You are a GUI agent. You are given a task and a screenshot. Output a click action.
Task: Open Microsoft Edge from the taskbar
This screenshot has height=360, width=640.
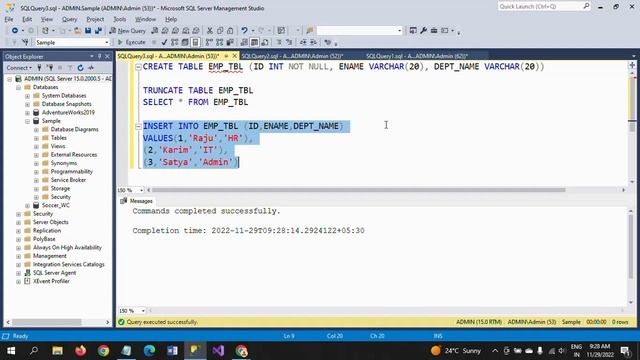(x=149, y=351)
